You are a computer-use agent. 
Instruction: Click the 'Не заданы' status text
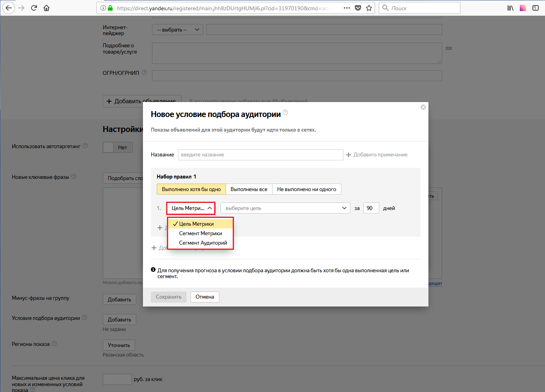click(114, 329)
